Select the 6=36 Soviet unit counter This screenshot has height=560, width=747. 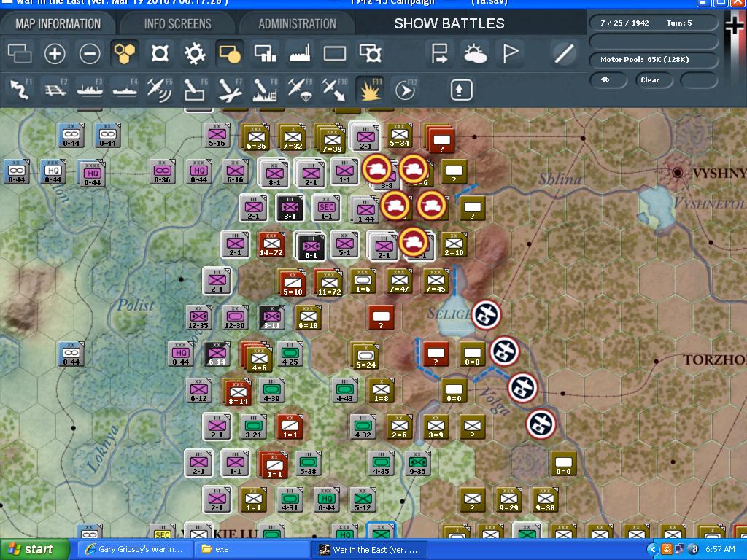tap(256, 137)
